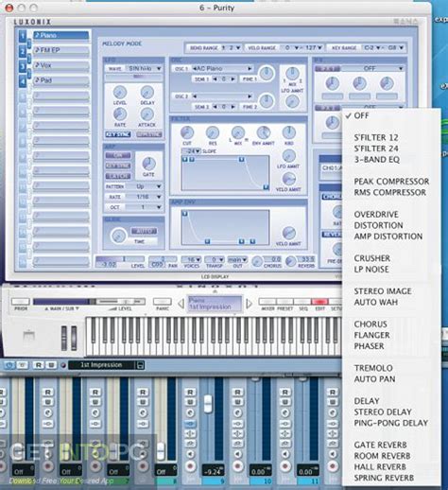Decrease SEMI 1 with its left arrow
This screenshot has height=490, width=448.
click(215, 79)
